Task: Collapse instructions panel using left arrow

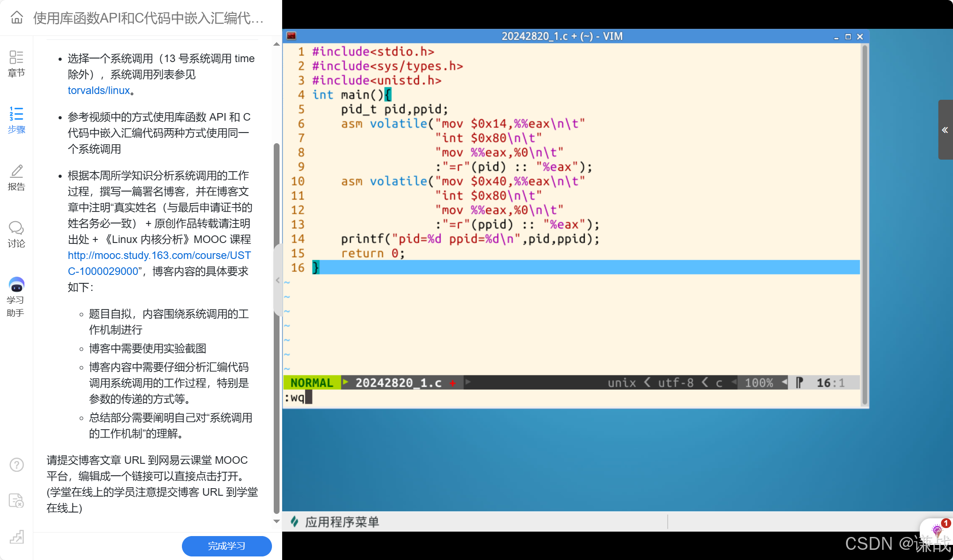Action: tap(278, 280)
